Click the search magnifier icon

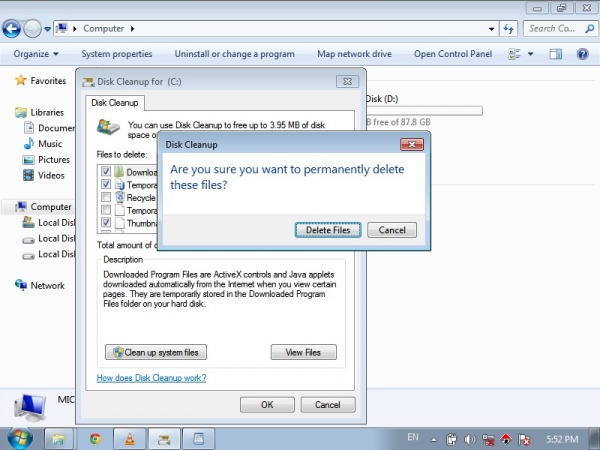[590, 29]
